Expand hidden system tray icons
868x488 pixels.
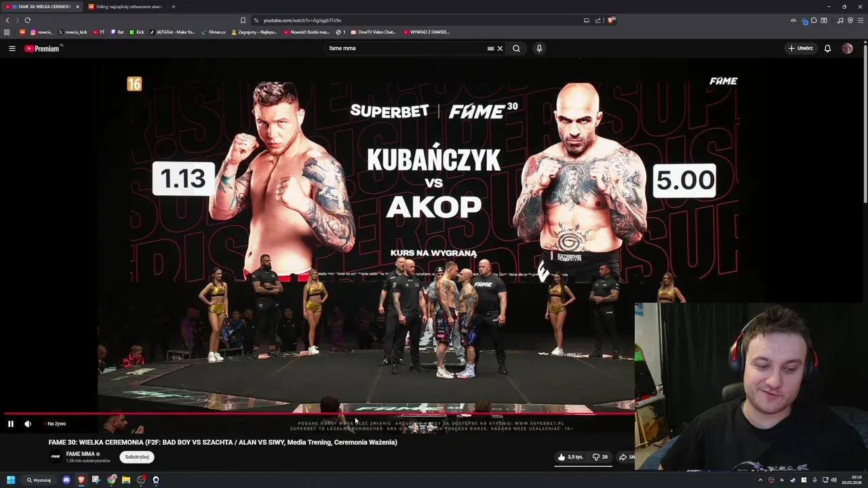[760, 480]
